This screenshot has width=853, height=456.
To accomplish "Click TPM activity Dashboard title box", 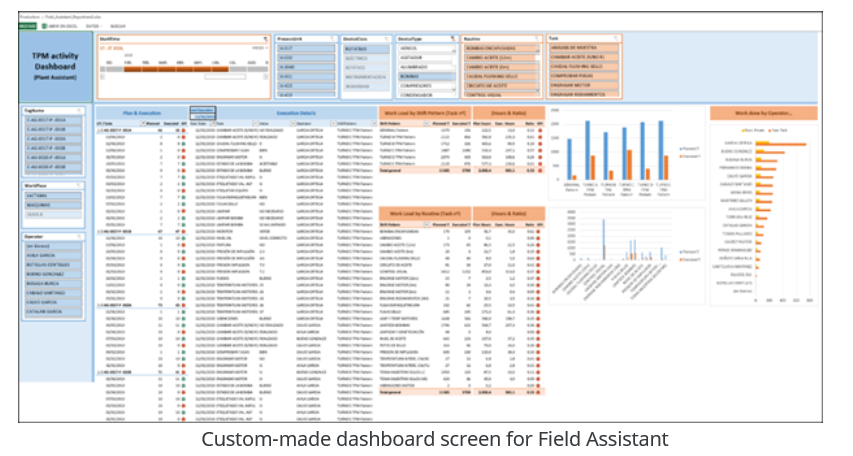I will (55, 66).
